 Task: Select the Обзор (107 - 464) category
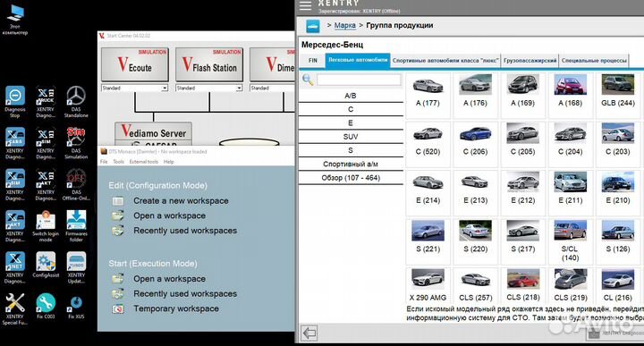[x=351, y=178]
